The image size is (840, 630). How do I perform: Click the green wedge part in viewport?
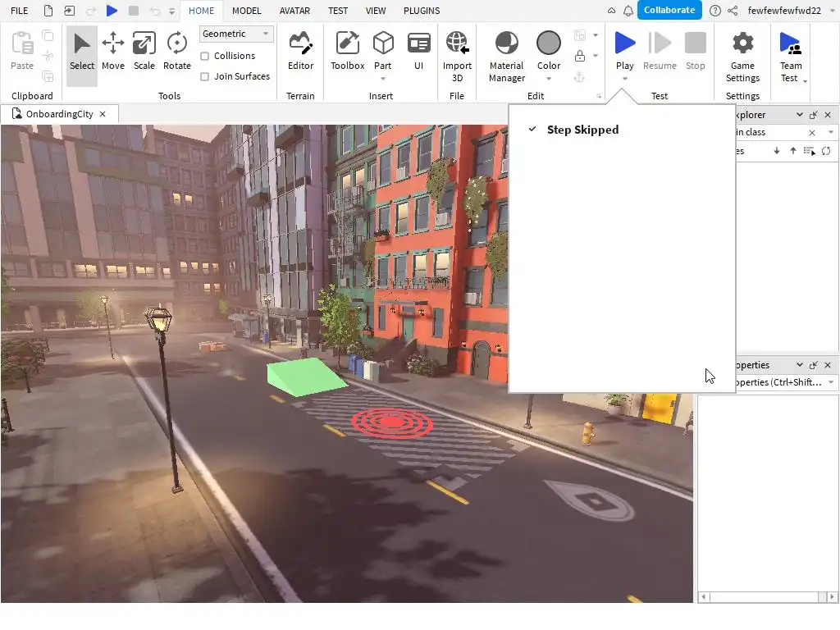[x=305, y=377]
